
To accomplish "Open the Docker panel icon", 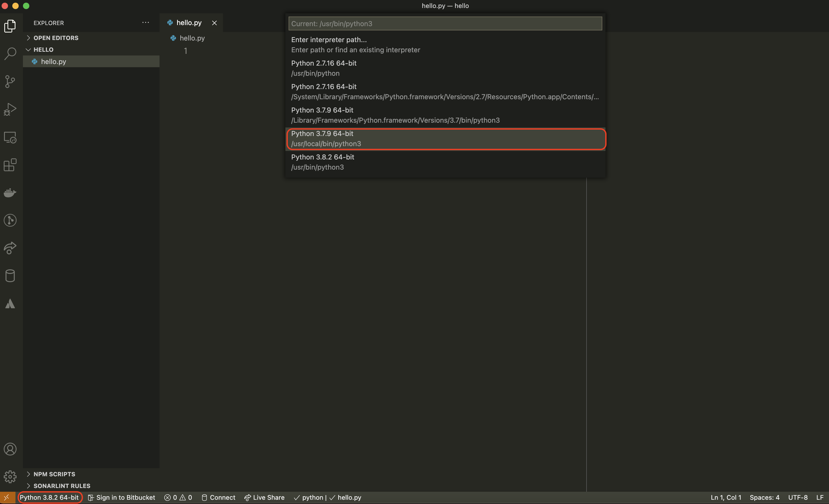I will 10,193.
